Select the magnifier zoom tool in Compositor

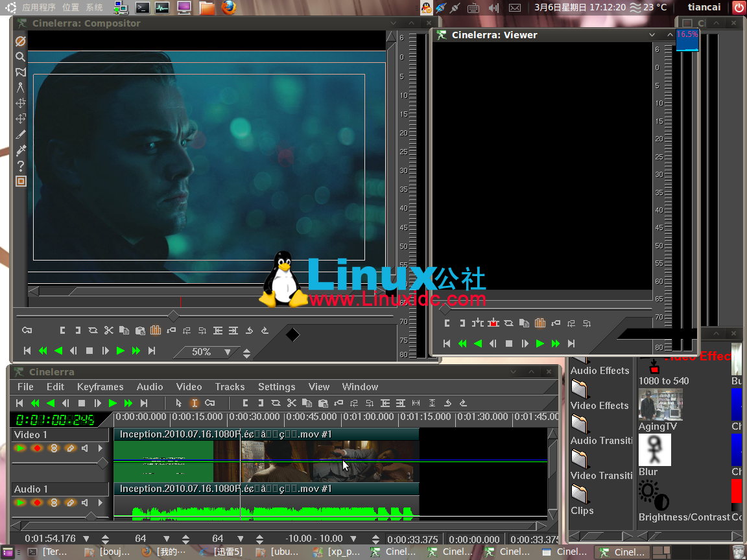tap(21, 56)
